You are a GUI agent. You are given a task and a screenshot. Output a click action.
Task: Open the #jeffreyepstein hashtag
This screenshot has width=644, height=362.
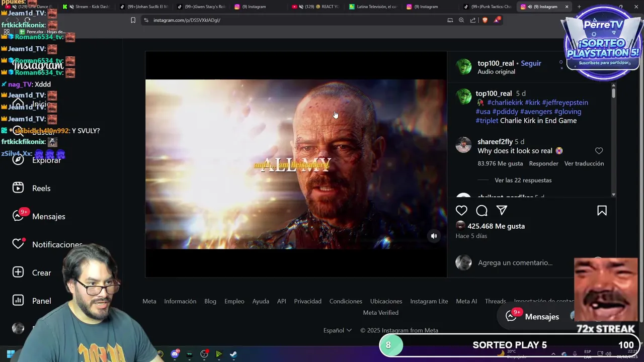(x=565, y=103)
